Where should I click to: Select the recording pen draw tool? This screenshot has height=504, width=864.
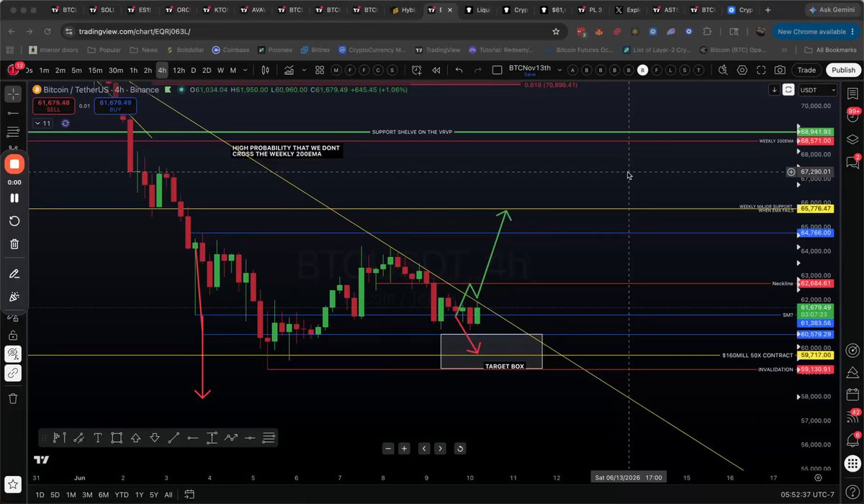coord(14,274)
